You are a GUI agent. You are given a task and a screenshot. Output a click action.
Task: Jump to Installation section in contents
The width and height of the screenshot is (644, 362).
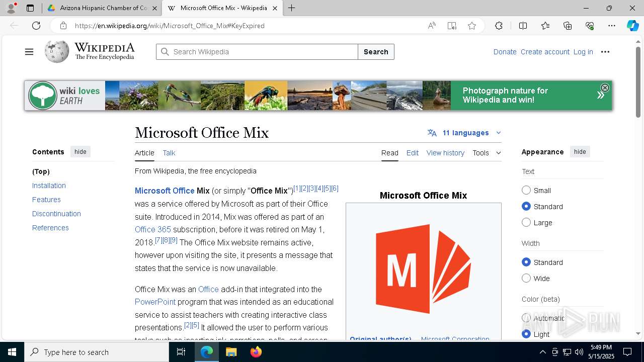(49, 186)
